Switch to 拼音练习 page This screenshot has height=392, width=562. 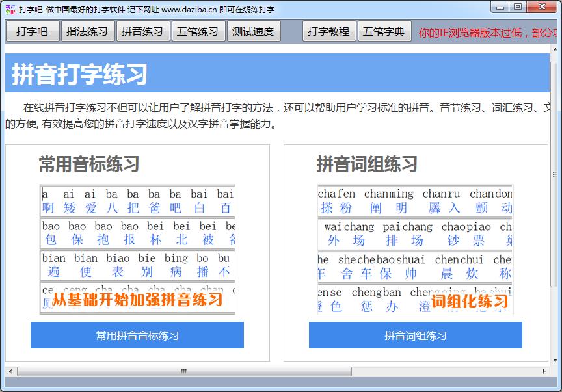point(143,31)
